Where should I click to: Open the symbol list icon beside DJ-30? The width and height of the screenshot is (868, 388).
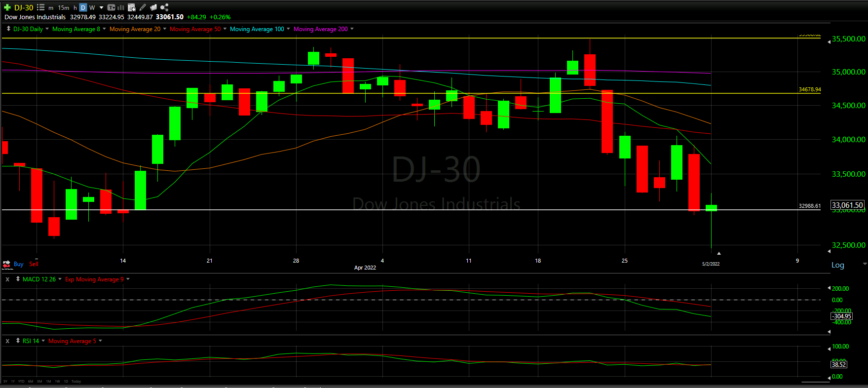point(40,7)
